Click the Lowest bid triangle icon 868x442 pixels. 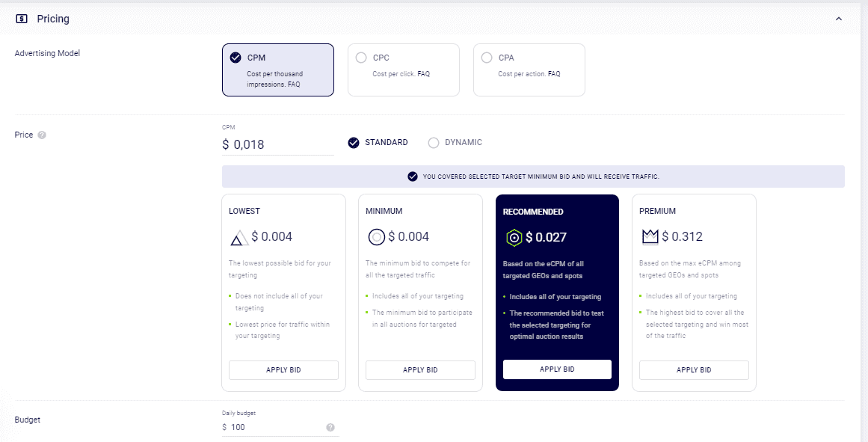[x=239, y=238]
